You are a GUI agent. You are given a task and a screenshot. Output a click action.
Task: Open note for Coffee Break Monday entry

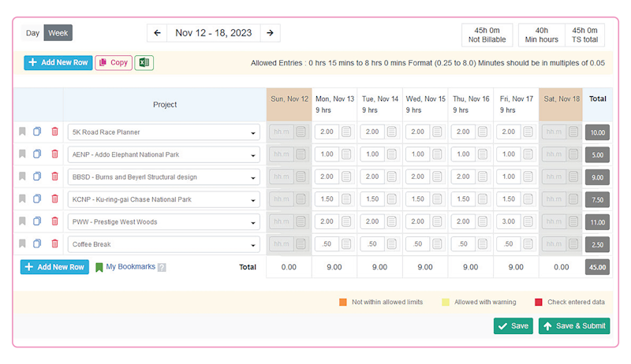(x=346, y=244)
